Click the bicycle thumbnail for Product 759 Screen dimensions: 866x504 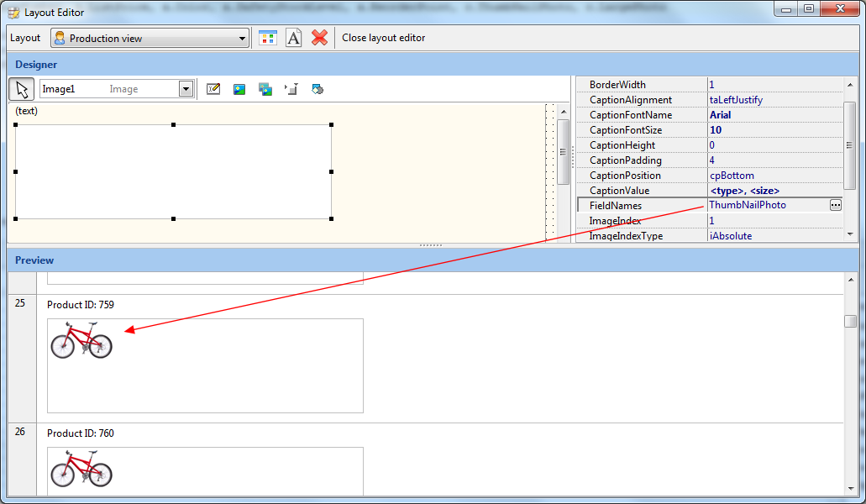click(x=81, y=340)
